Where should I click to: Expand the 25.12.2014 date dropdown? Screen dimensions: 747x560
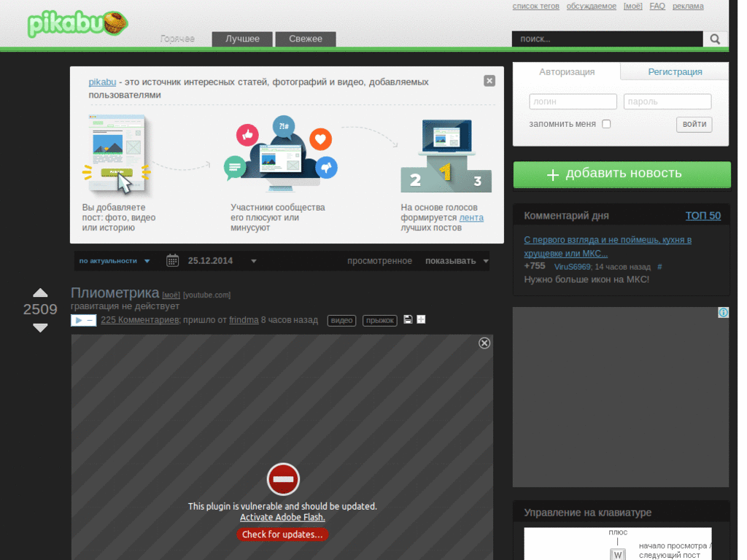coord(254,261)
